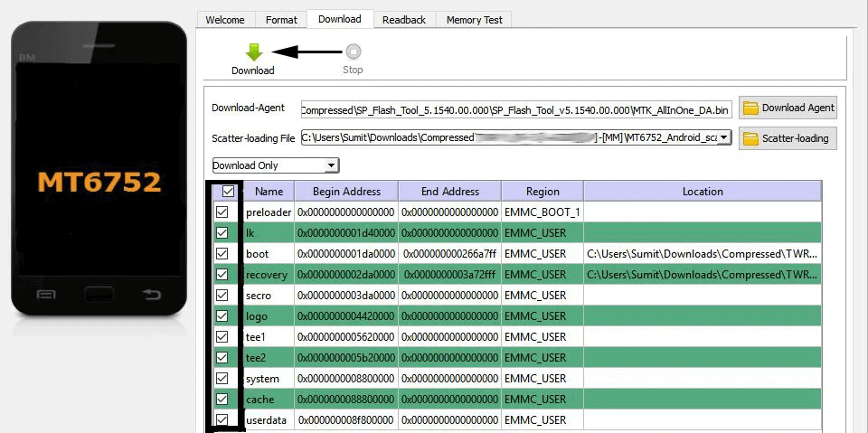Uncheck the recovery partition checkbox
Screen dimensions: 868x433
pyautogui.click(x=222, y=275)
